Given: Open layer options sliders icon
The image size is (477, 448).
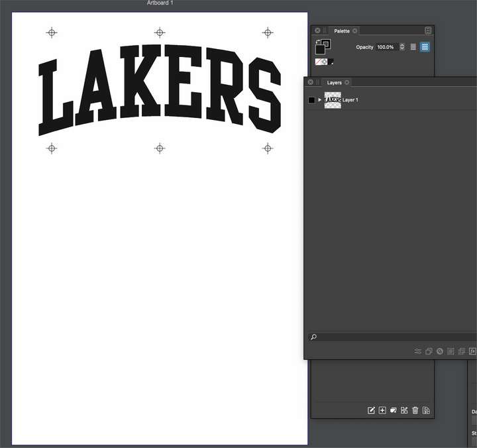Looking at the screenshot, I should coord(417,351).
